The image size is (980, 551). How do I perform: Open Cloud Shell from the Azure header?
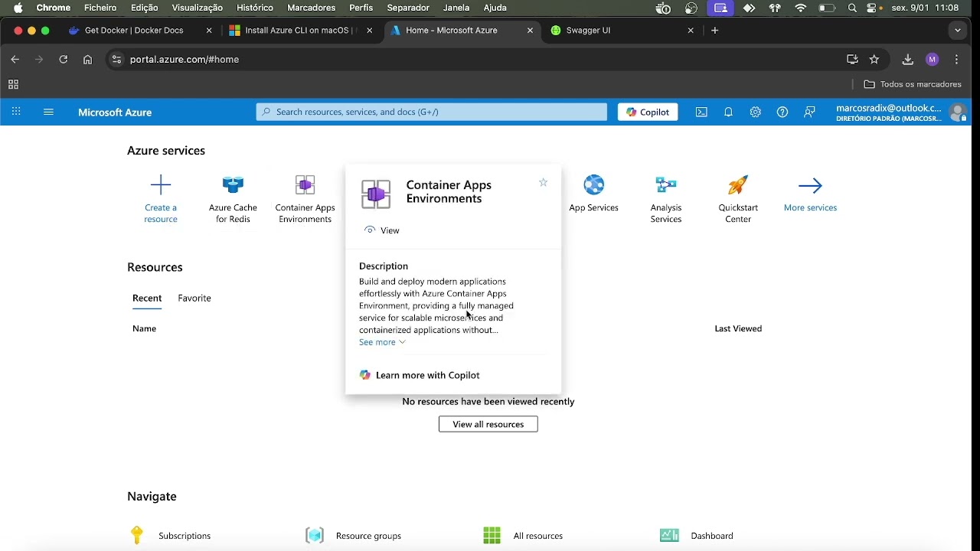pos(701,112)
